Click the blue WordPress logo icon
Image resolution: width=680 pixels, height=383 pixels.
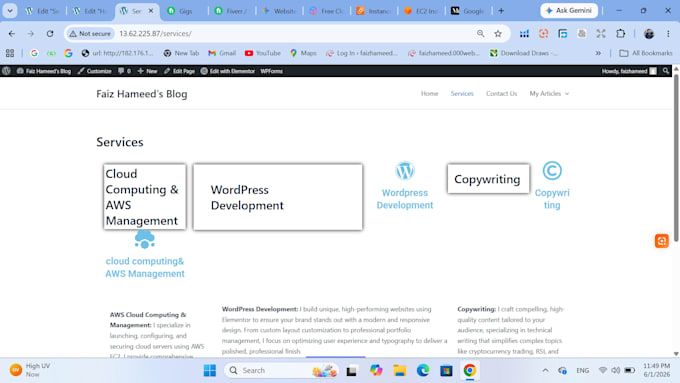[x=405, y=171]
